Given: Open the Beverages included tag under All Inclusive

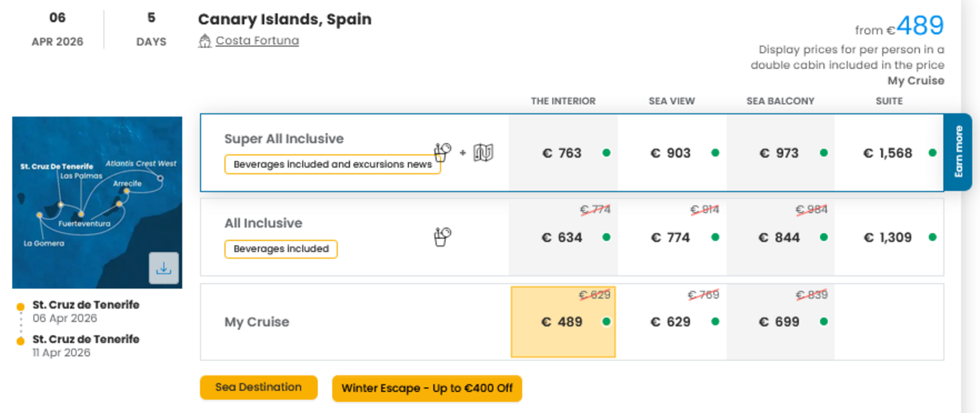Looking at the screenshot, I should 281,249.
